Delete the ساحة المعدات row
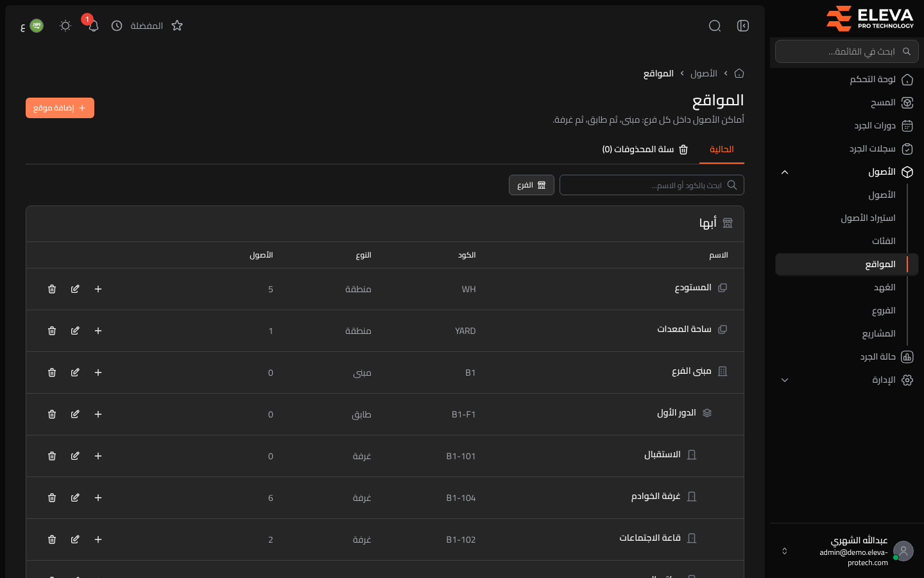The width and height of the screenshot is (924, 578). 52,331
